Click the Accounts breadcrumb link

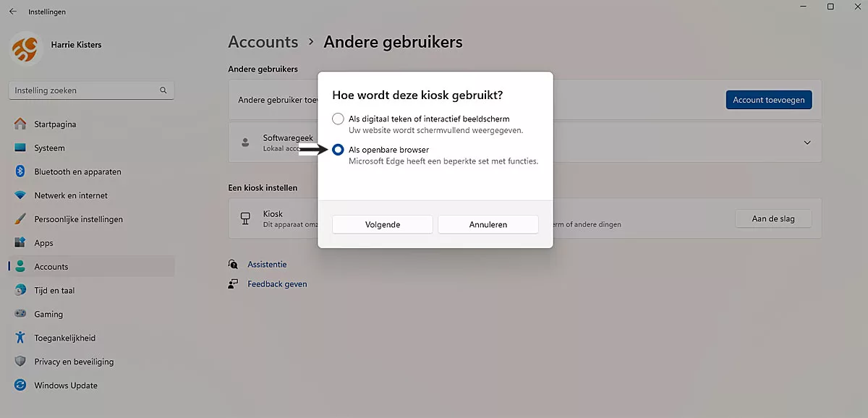pyautogui.click(x=263, y=42)
